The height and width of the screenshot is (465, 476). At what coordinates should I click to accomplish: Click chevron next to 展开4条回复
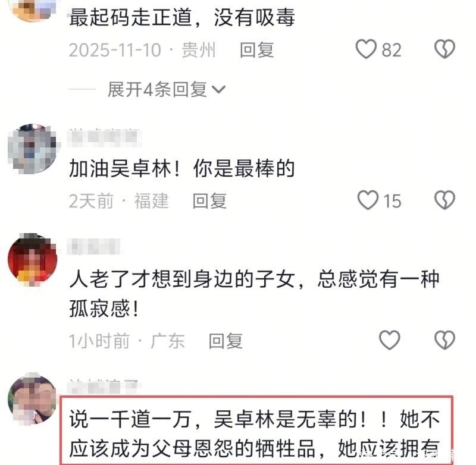click(x=218, y=90)
